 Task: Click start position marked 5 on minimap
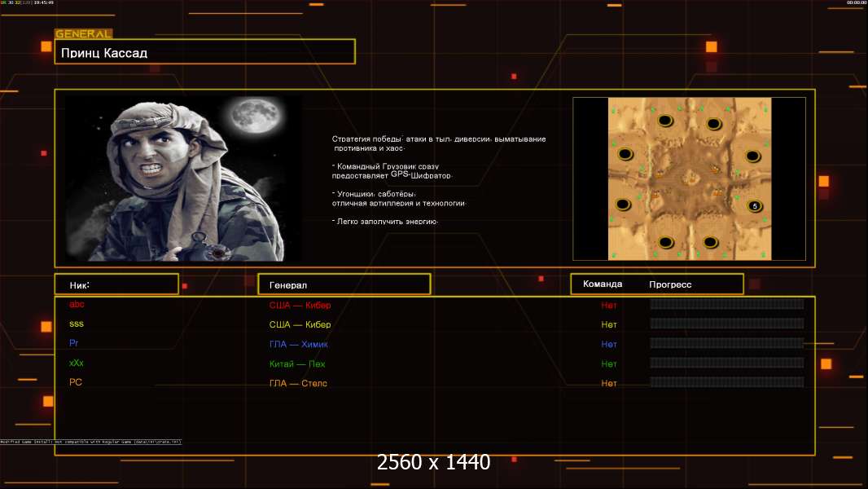[x=755, y=206]
